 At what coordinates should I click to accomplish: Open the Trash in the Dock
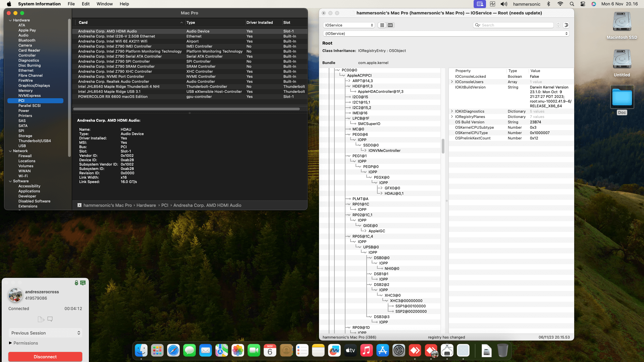(x=502, y=351)
